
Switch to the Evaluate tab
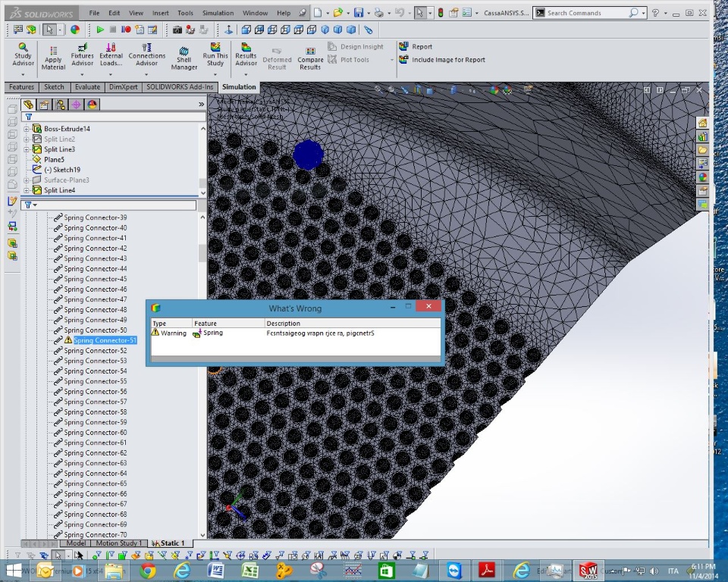(x=87, y=87)
